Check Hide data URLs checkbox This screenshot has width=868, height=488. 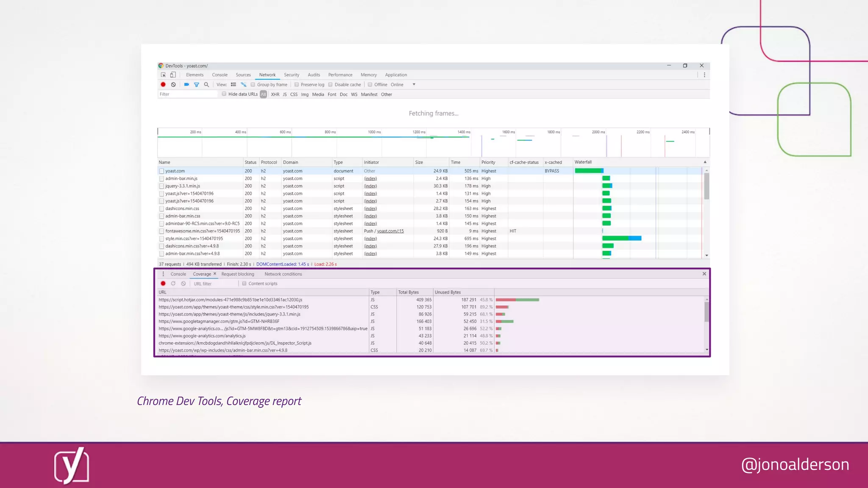224,94
